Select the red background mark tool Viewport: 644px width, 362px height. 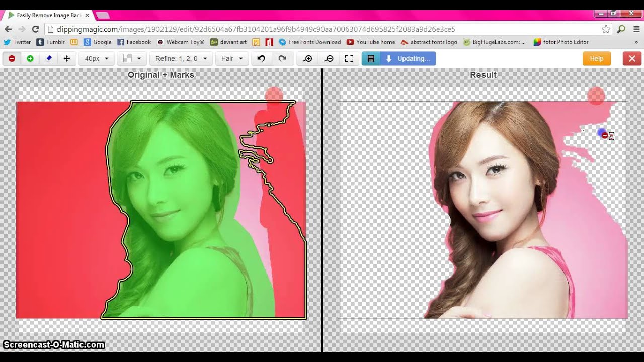(12, 59)
